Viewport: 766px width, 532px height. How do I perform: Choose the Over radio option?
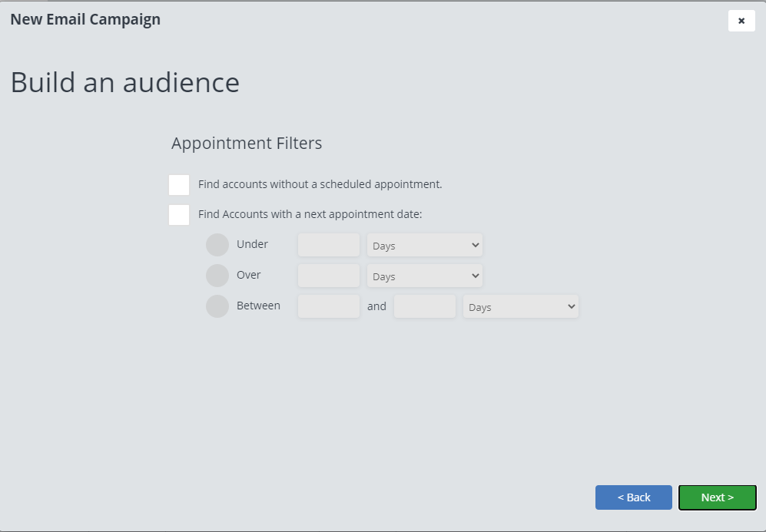217,276
